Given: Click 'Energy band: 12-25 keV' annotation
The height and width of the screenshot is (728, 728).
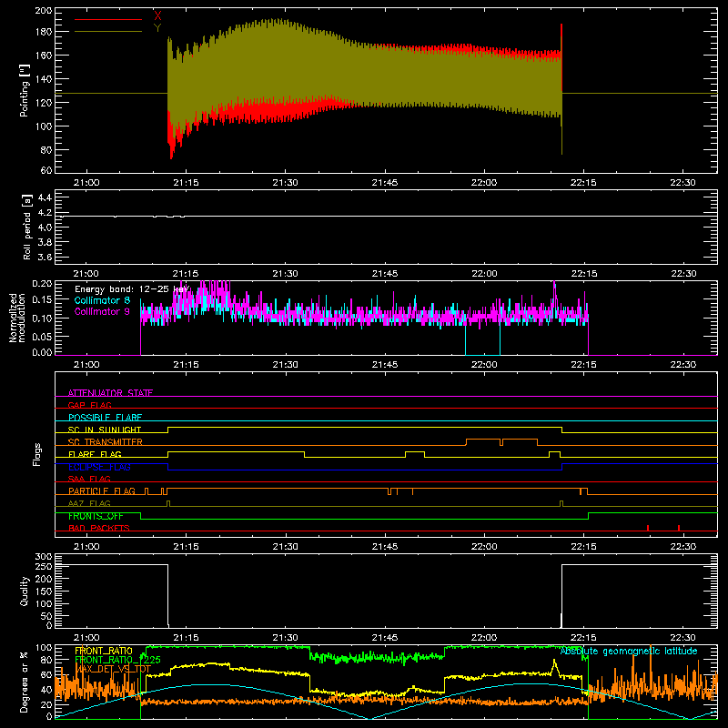Looking at the screenshot, I should coord(132,289).
